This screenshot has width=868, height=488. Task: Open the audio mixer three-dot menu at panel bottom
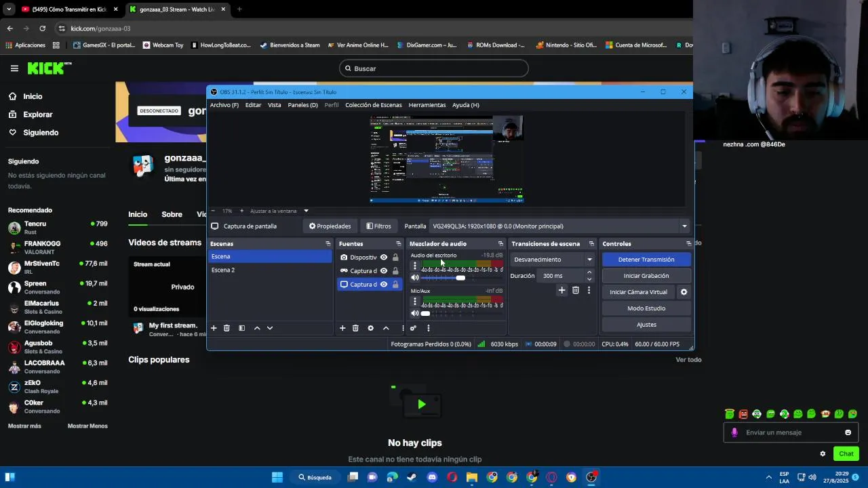428,328
